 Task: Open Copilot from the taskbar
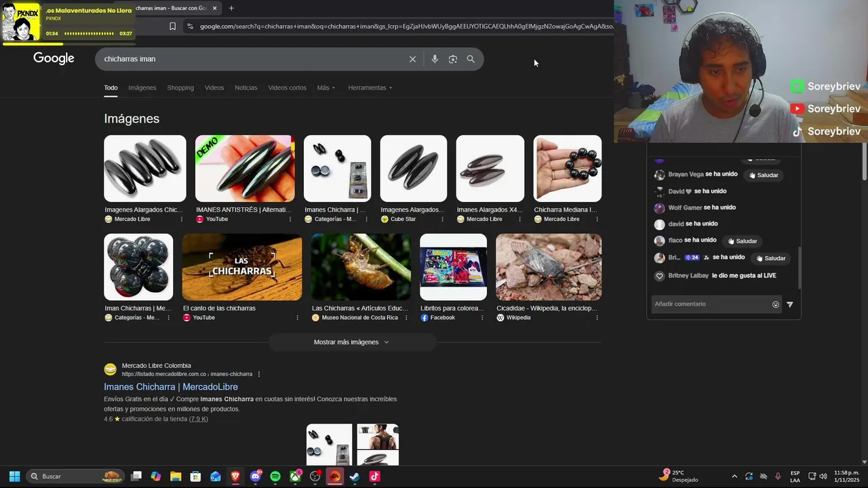point(156,476)
